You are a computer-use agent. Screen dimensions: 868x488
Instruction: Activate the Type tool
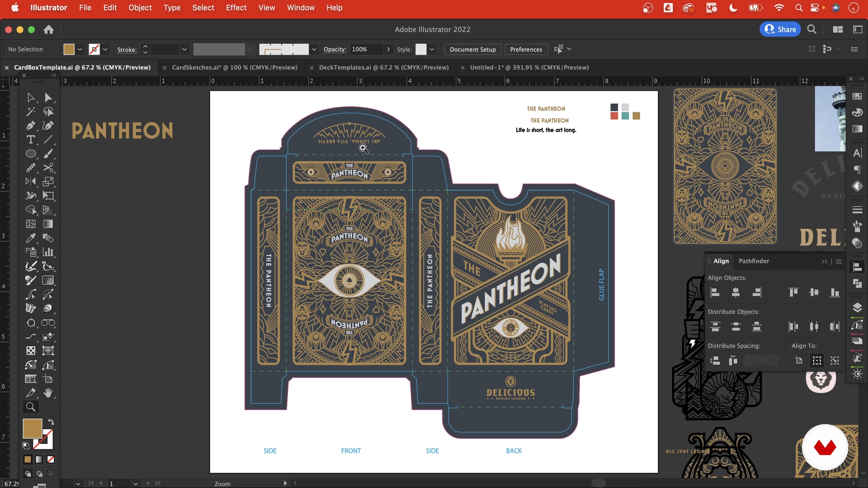click(x=31, y=139)
